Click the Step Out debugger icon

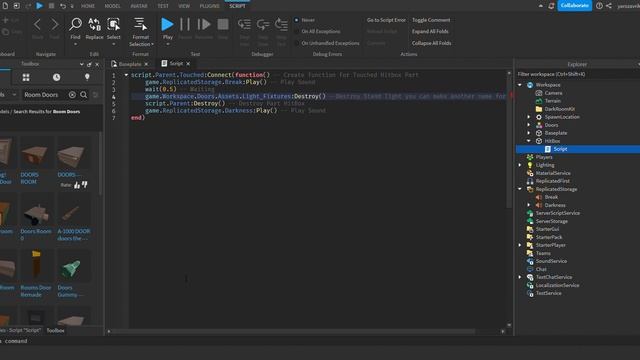[281, 24]
